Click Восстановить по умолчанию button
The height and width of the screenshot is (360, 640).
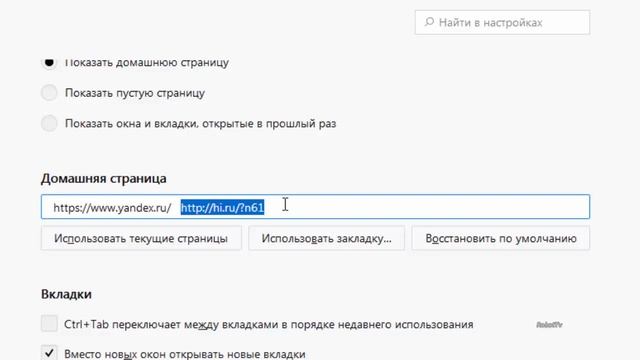coord(501,238)
